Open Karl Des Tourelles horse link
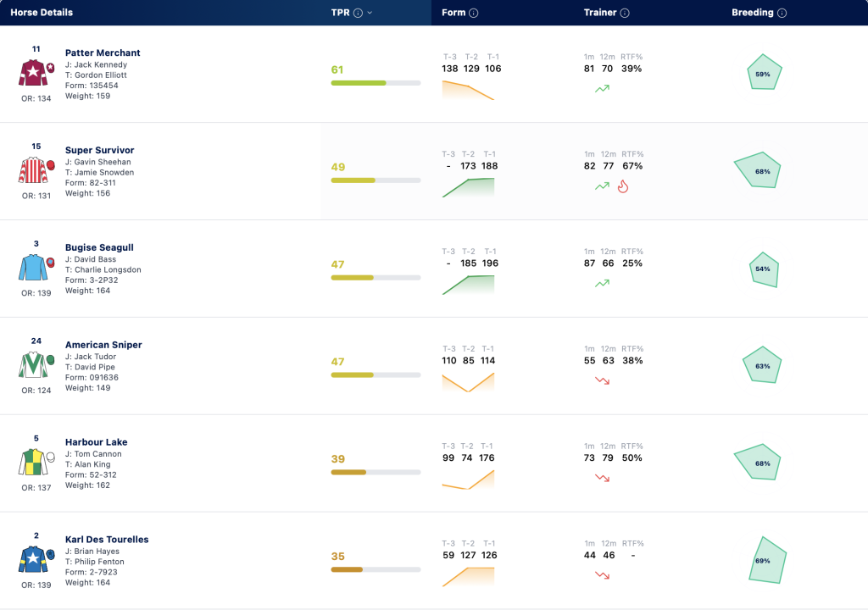Image resolution: width=868 pixels, height=610 pixels. coord(107,539)
